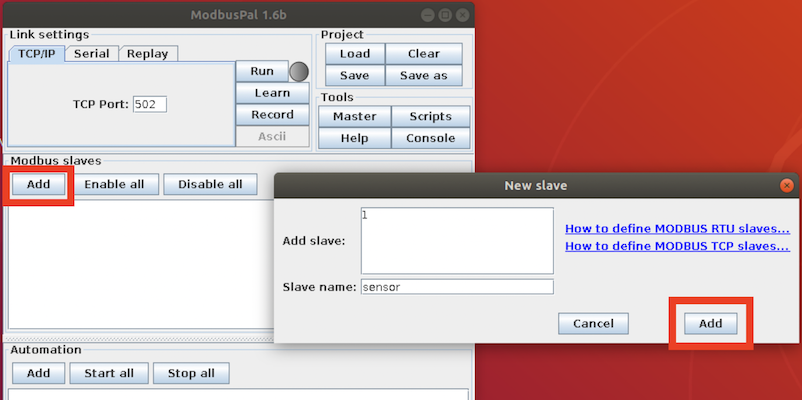802x400 pixels.
Task: Add a new automation
Action: pyautogui.click(x=38, y=373)
